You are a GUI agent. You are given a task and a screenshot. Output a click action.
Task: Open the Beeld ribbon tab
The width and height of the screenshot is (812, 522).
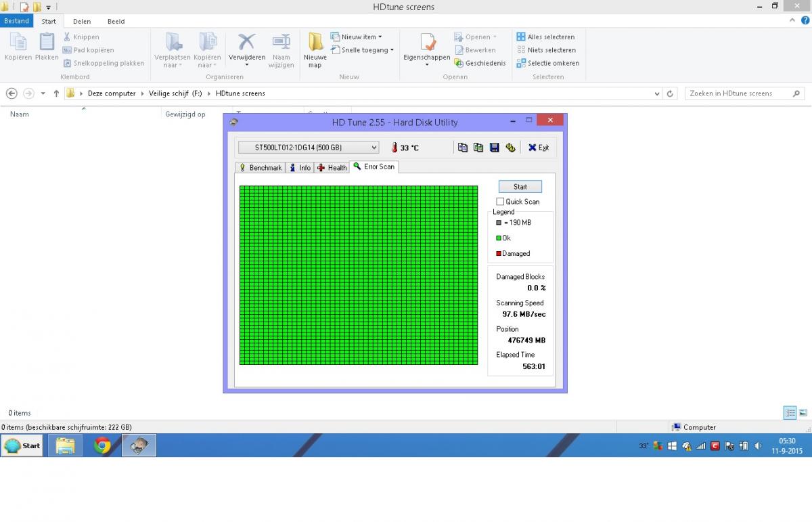[116, 21]
